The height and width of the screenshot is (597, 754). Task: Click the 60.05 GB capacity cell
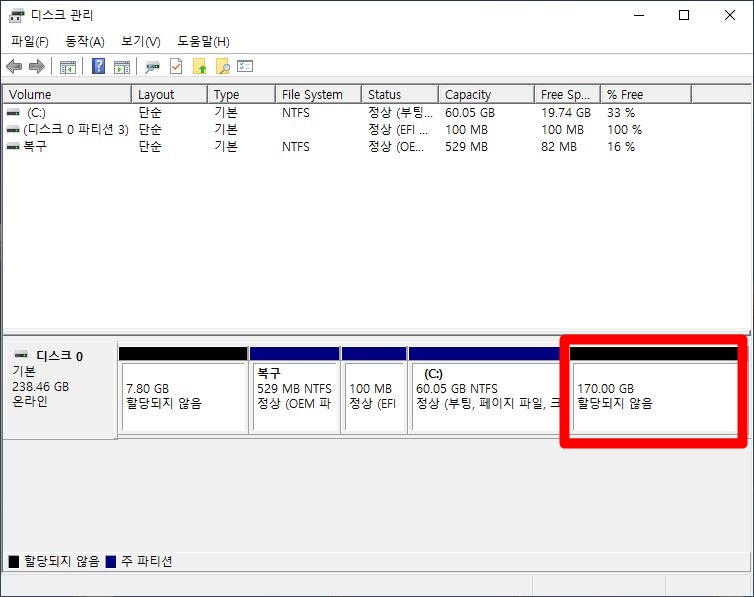[470, 113]
